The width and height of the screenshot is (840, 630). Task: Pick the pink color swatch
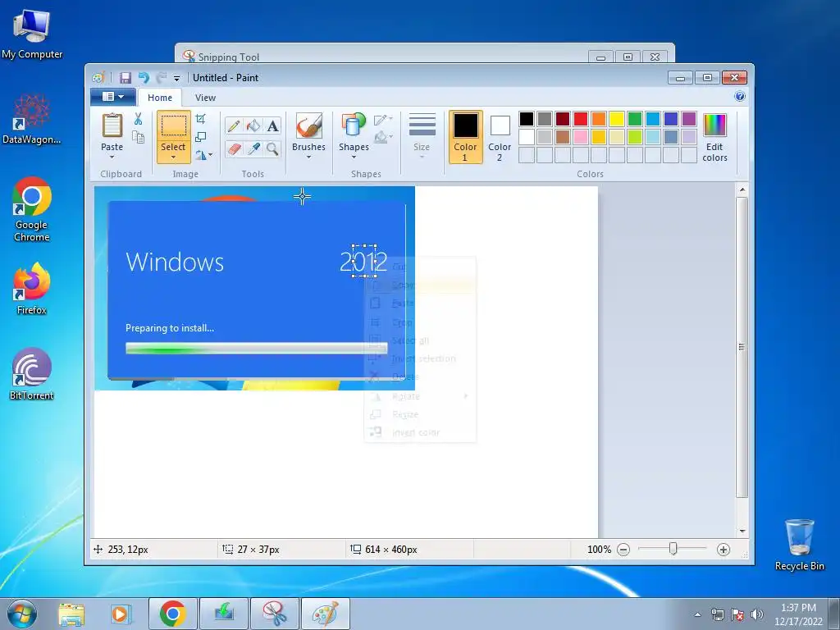[x=581, y=137]
